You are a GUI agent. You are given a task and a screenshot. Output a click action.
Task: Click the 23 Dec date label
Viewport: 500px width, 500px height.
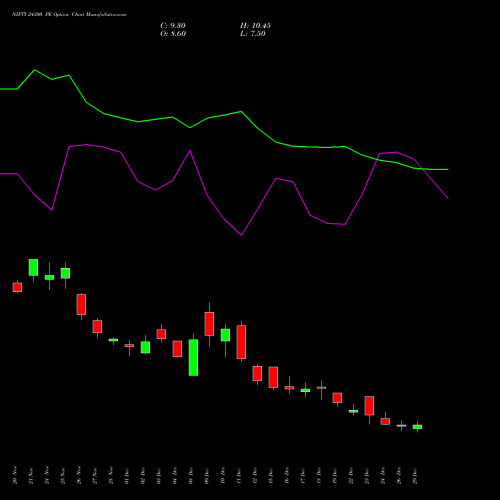click(367, 475)
